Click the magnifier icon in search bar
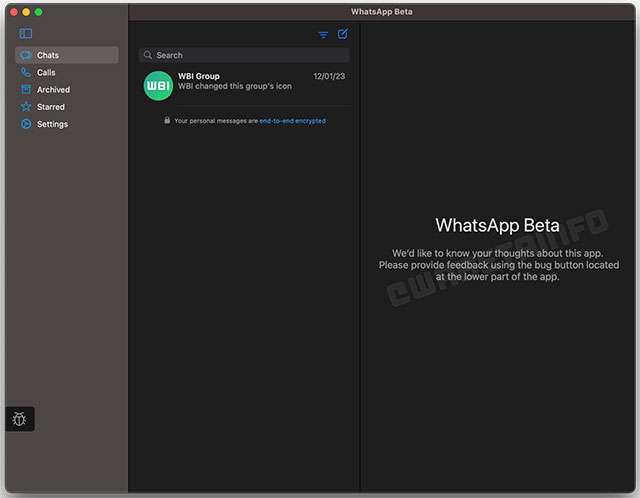 (x=148, y=55)
